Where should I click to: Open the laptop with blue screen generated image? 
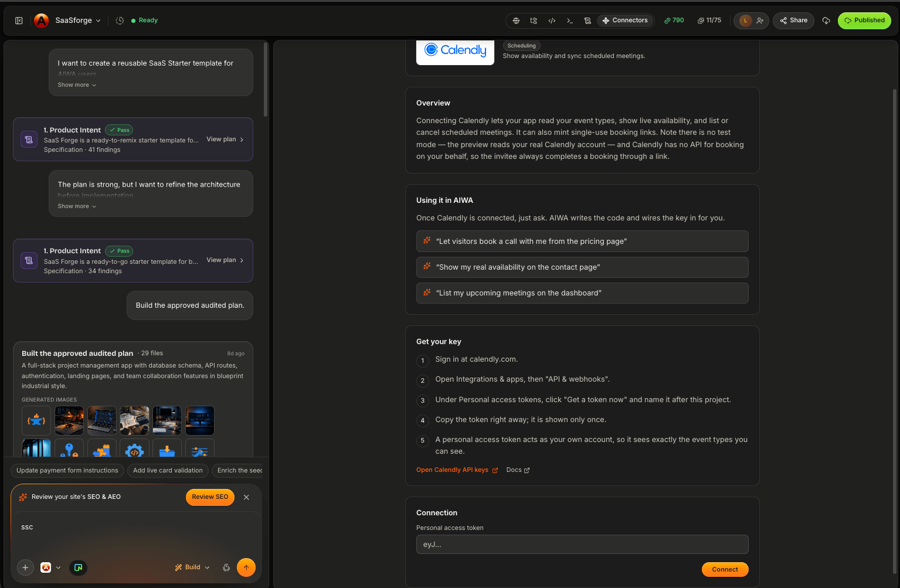[x=102, y=420]
